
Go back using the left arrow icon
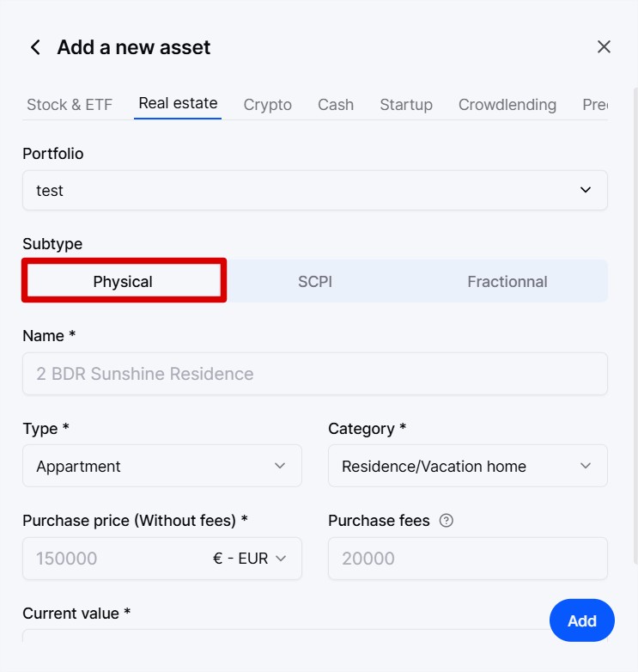pyautogui.click(x=35, y=47)
